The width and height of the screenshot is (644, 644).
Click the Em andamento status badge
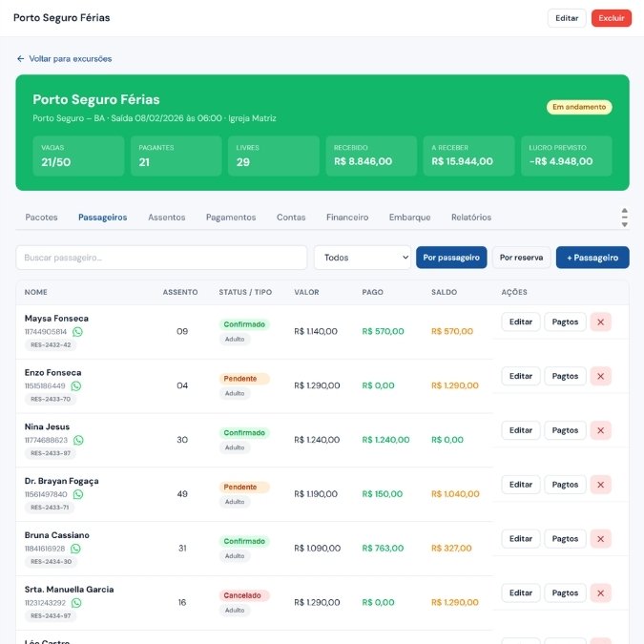point(579,107)
